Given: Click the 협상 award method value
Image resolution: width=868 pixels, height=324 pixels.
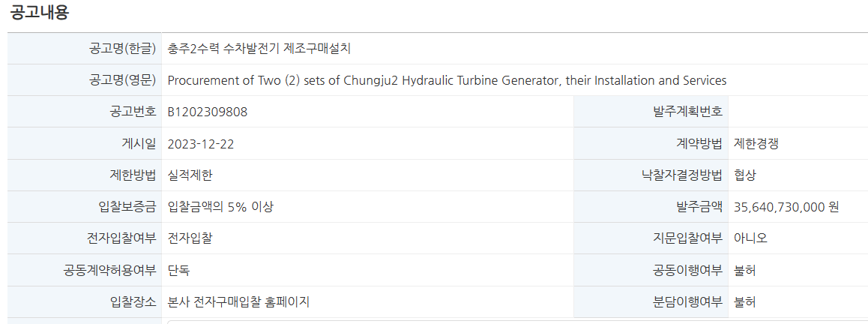Looking at the screenshot, I should (x=745, y=175).
